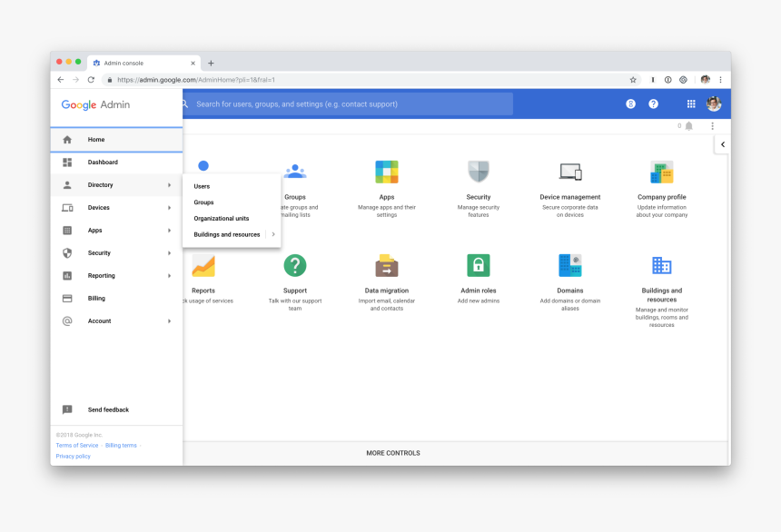Open the numbered tasks icon in header
This screenshot has height=532, width=781.
coord(630,103)
